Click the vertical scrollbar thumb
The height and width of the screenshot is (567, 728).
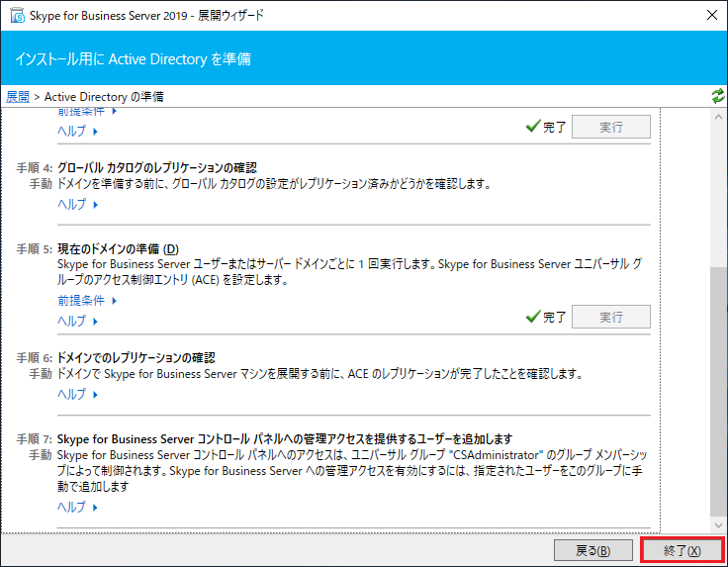point(718,391)
